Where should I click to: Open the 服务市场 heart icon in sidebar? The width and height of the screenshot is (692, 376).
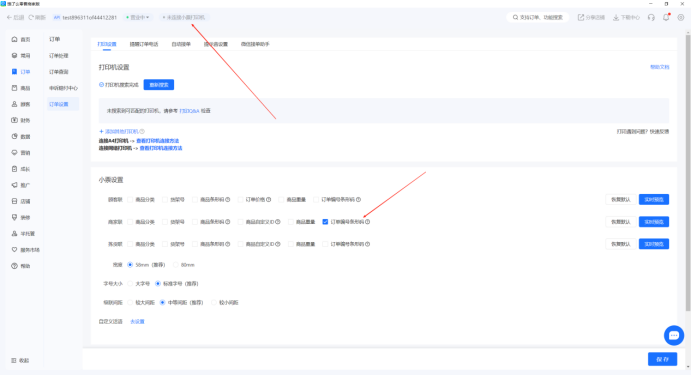coord(15,250)
